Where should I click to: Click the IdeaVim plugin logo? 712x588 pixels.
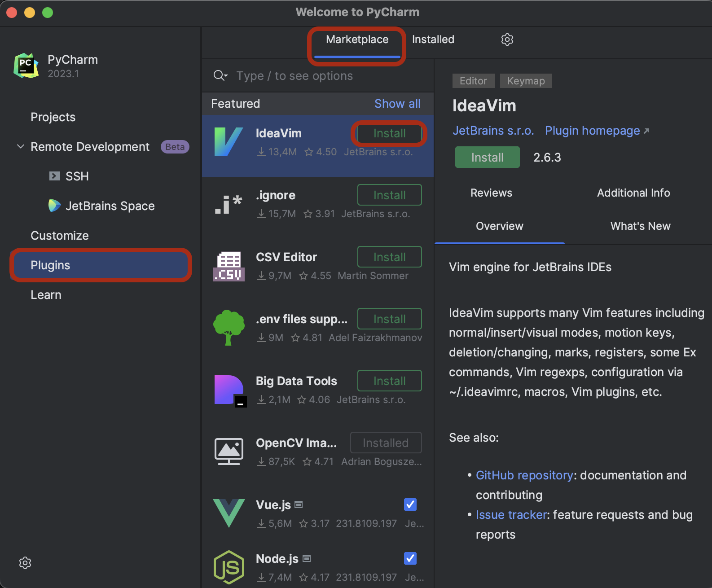pos(229,142)
